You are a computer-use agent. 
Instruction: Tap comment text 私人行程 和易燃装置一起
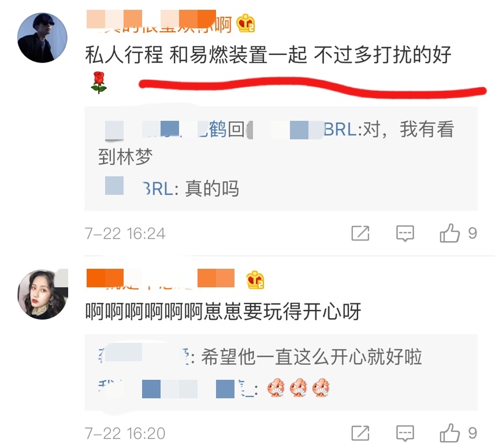(x=196, y=55)
